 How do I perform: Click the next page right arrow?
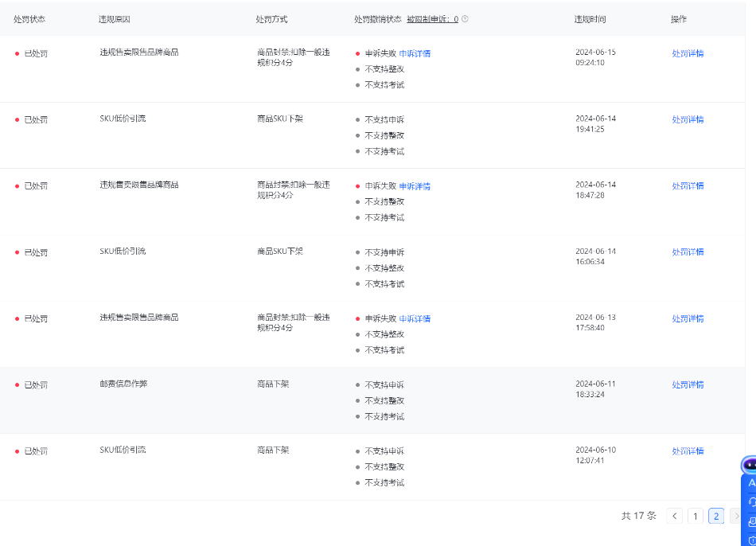click(x=736, y=516)
